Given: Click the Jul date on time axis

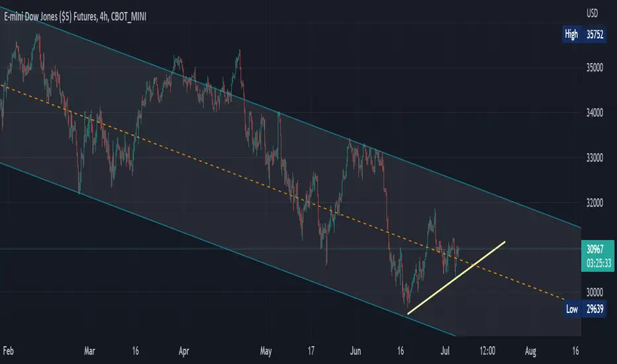Looking at the screenshot, I should [x=445, y=351].
